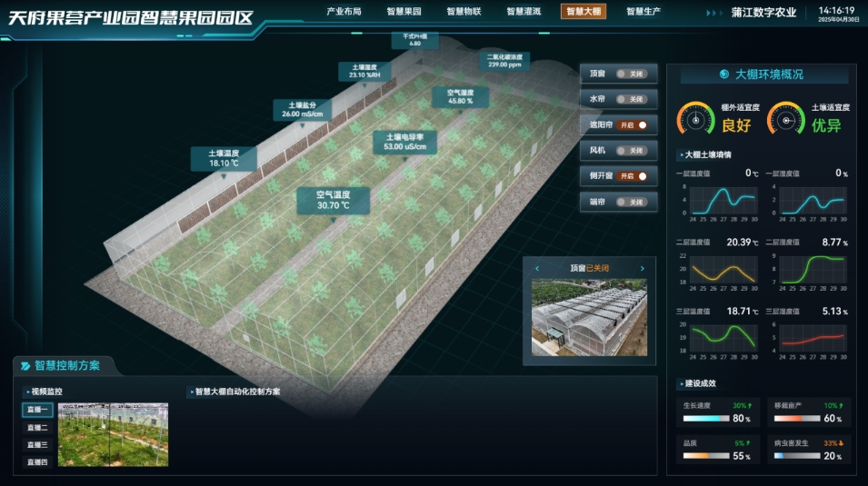Turn off the 遮阳帘 switch
The height and width of the screenshot is (486, 868).
click(x=634, y=125)
